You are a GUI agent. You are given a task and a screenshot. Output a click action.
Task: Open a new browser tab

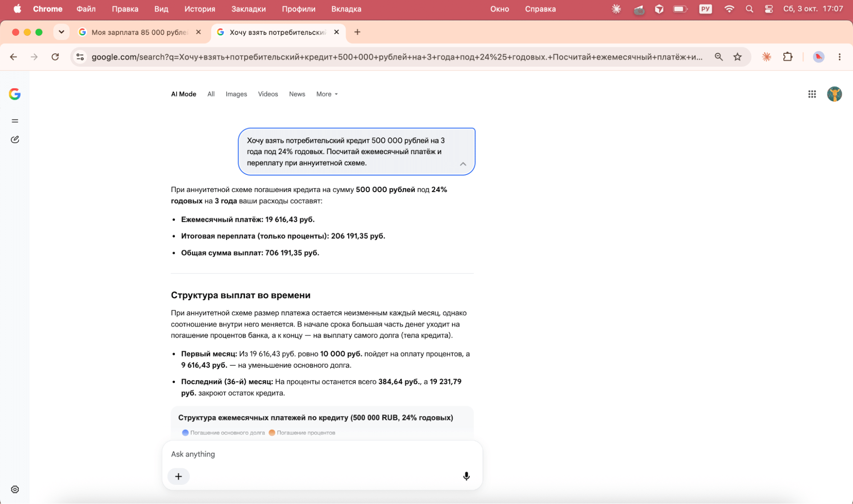tap(357, 32)
